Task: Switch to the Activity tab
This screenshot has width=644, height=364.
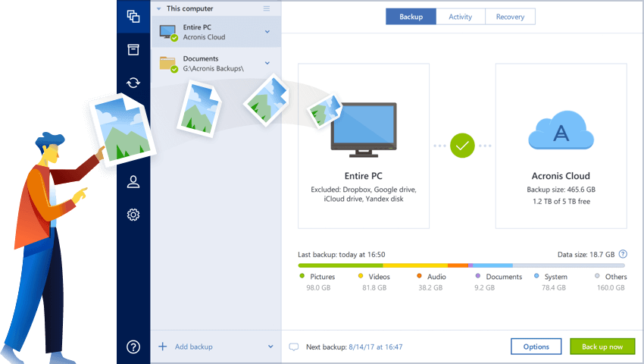Action: point(461,17)
